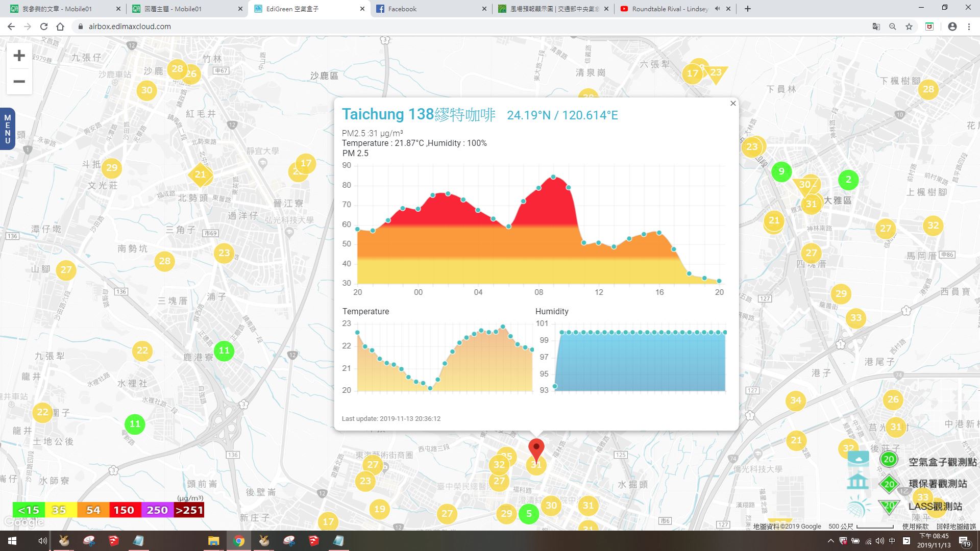
Task: Open the Wi-Fi network tray icon
Action: point(868,541)
